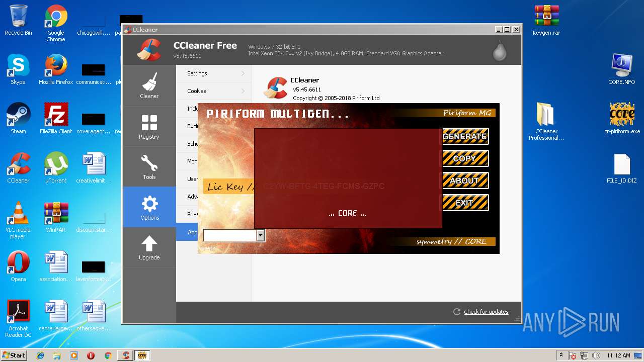
Task: Expand the Cookies chevron arrow
Action: click(x=243, y=91)
